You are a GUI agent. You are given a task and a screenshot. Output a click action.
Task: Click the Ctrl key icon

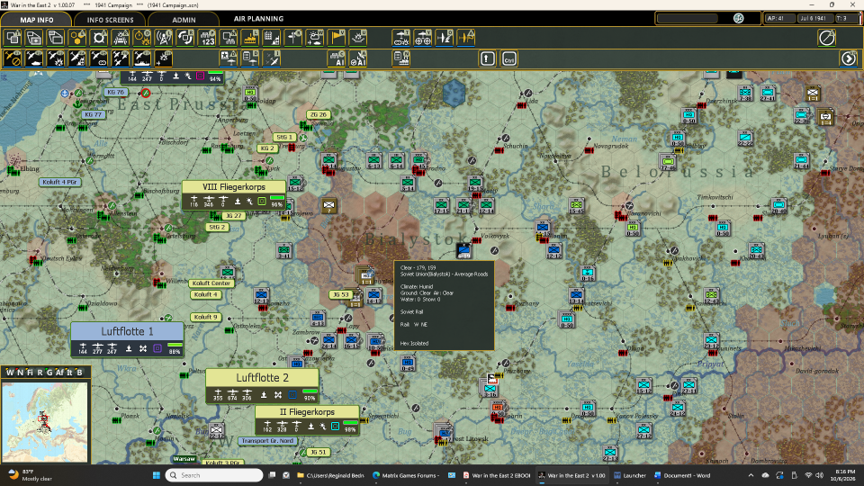[509, 58]
